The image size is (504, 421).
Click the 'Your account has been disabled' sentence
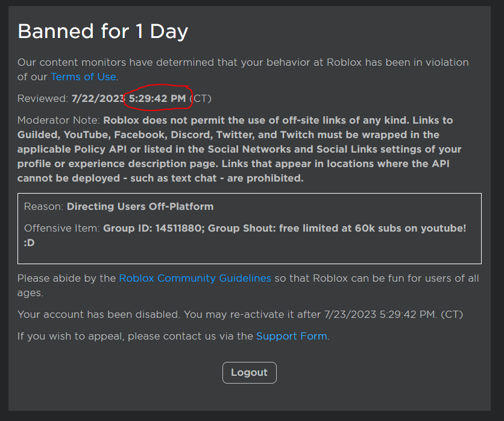coord(98,314)
